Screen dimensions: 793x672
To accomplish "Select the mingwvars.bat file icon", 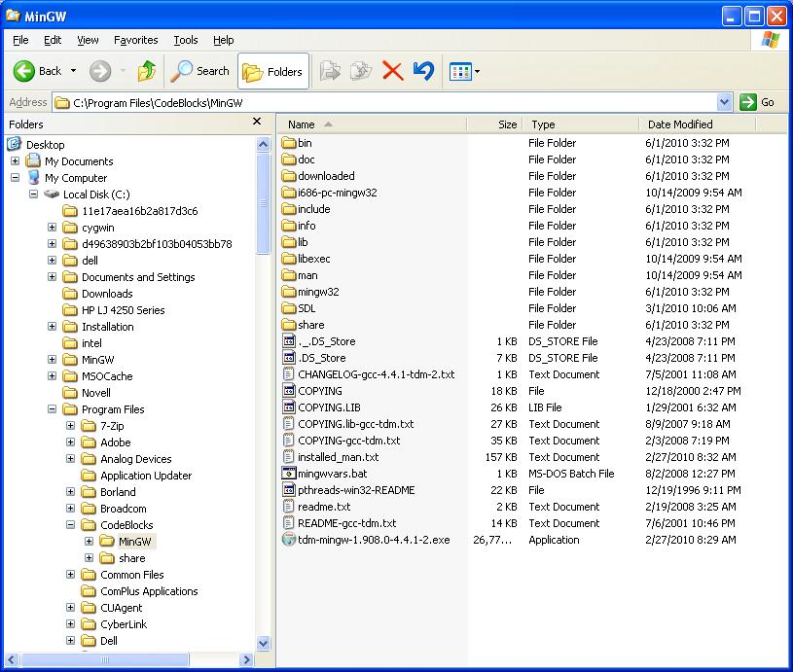I will click(289, 474).
